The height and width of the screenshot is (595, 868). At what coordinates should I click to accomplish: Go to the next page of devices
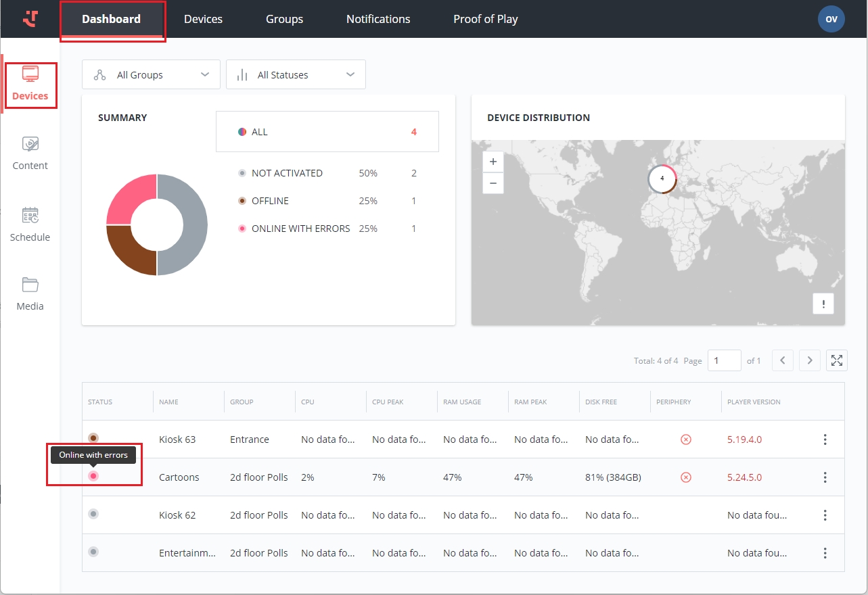[x=810, y=360]
